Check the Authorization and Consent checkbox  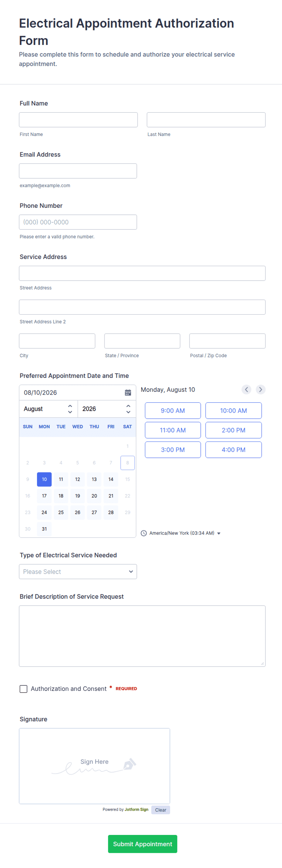[x=23, y=689]
